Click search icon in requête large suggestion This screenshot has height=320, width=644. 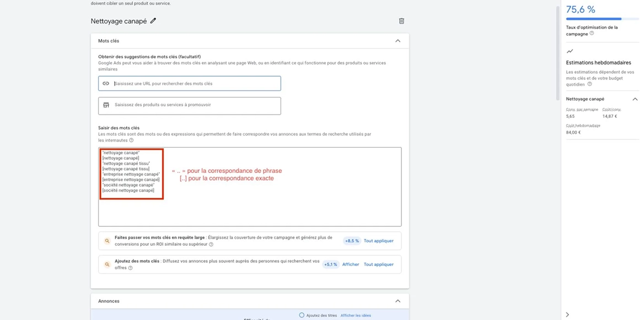(x=107, y=241)
